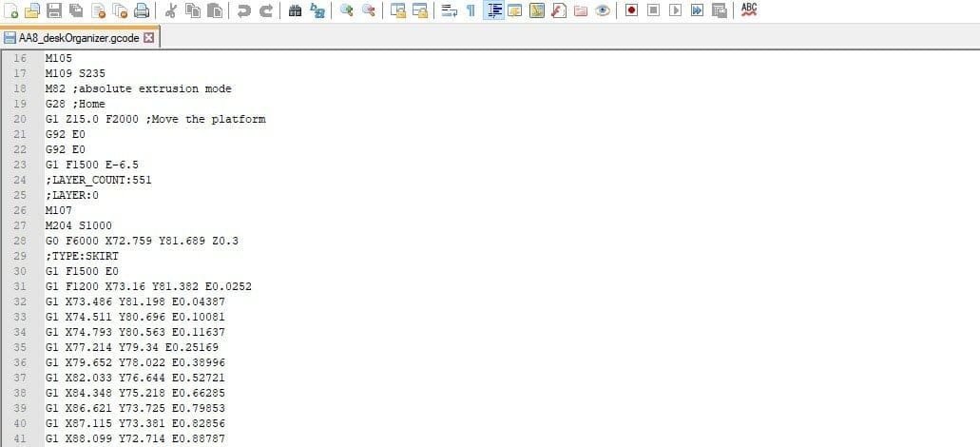
Task: Create a new document with New icon
Action: [x=10, y=10]
